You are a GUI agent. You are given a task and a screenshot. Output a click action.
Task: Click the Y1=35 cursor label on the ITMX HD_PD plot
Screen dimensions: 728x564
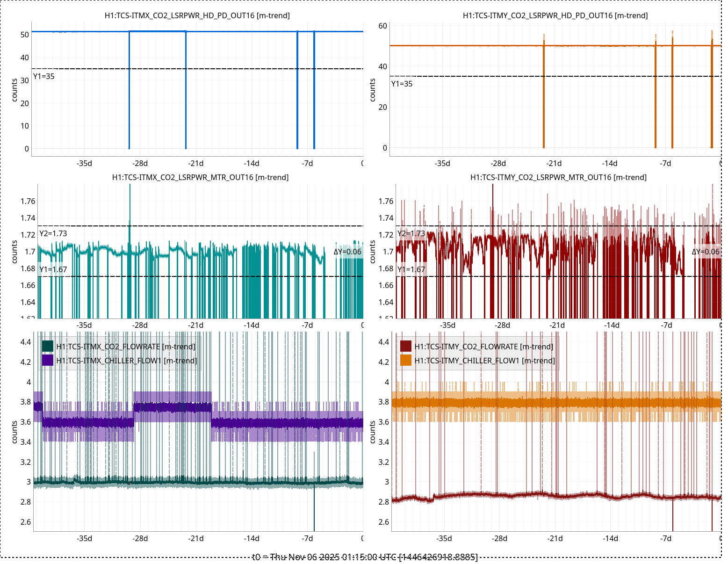coord(43,76)
